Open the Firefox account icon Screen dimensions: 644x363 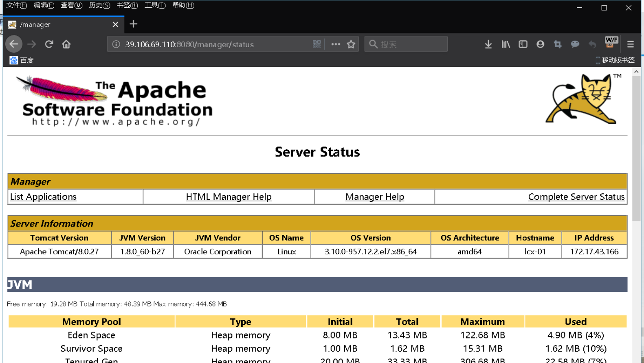tap(540, 44)
